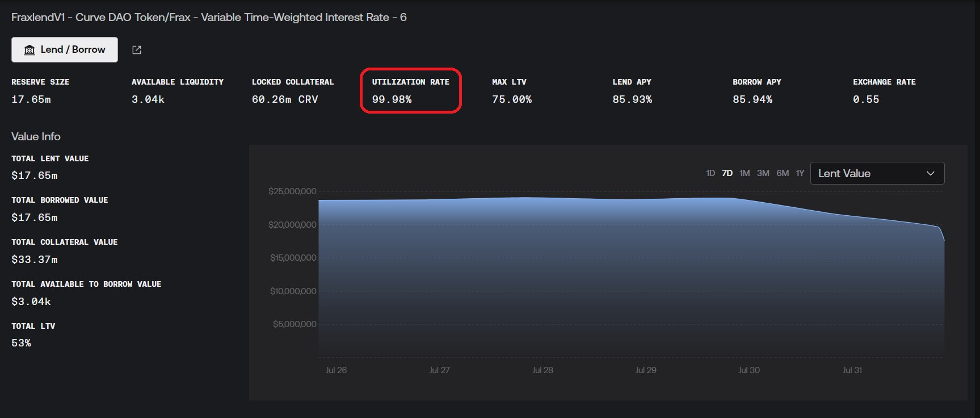Click the FraxlendV1 Curve DAO Token/Frax title
Image resolution: width=980 pixels, height=418 pixels.
pos(209,17)
